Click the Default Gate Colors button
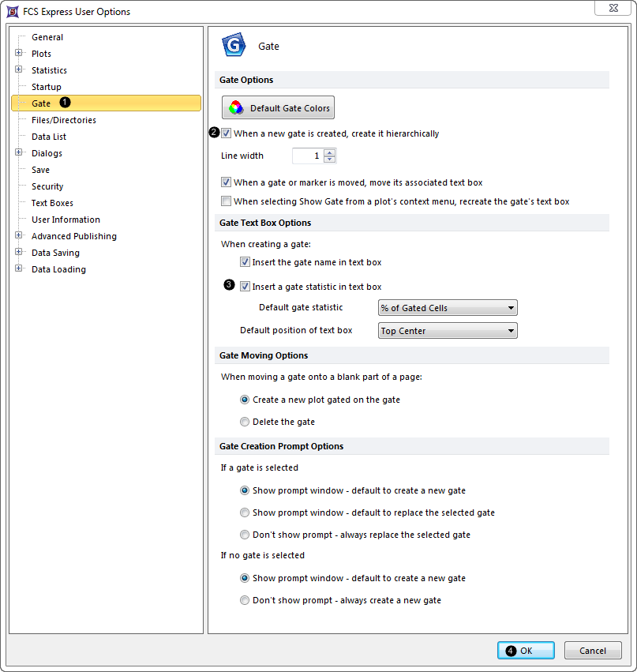 click(278, 108)
